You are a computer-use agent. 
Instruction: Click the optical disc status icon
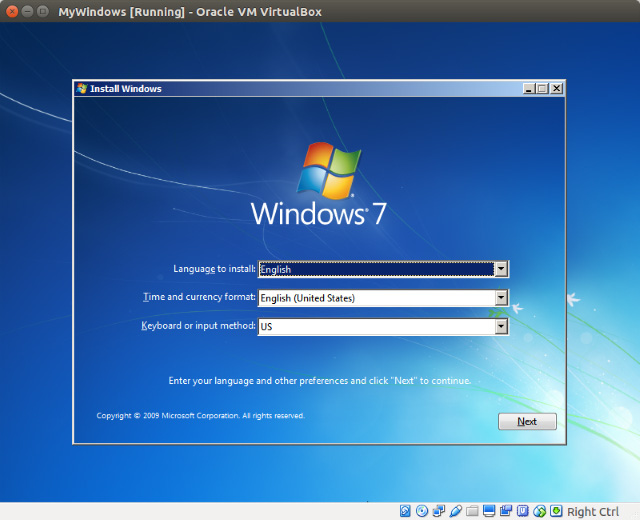point(422,511)
